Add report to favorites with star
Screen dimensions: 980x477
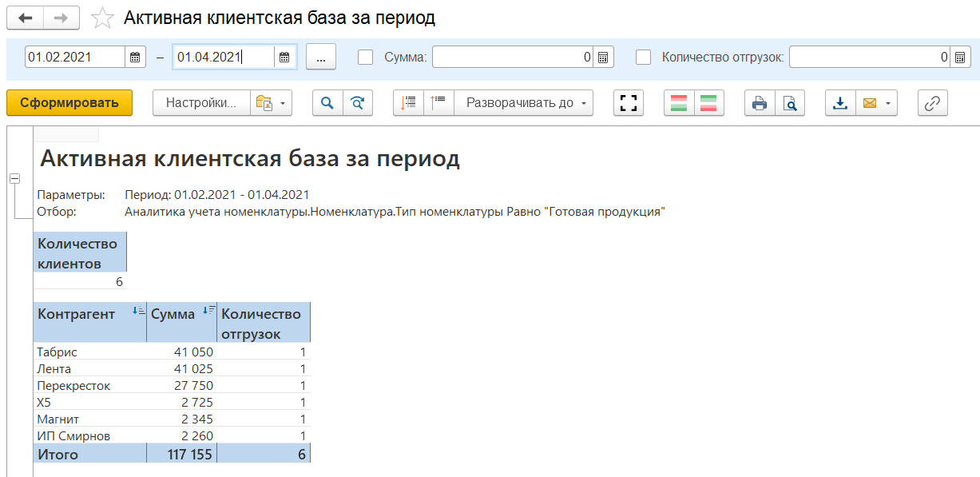[x=102, y=18]
